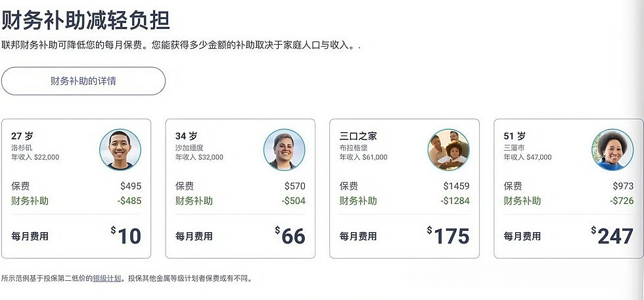
Task: Select the 34 岁 heading in second card
Action: tap(186, 136)
